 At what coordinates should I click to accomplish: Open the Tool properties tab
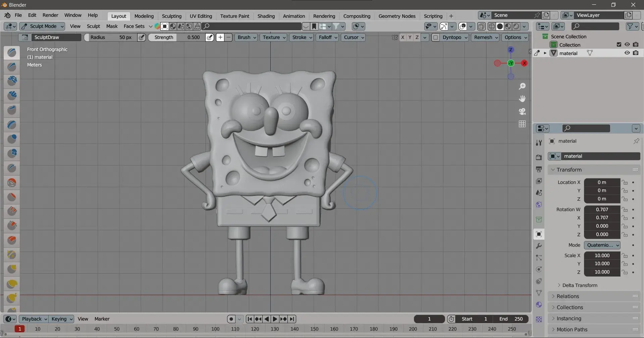click(539, 143)
